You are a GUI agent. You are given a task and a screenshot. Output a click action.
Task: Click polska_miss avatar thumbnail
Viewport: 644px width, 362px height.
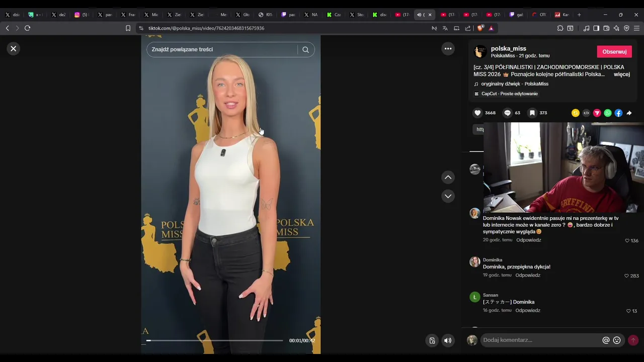480,51
